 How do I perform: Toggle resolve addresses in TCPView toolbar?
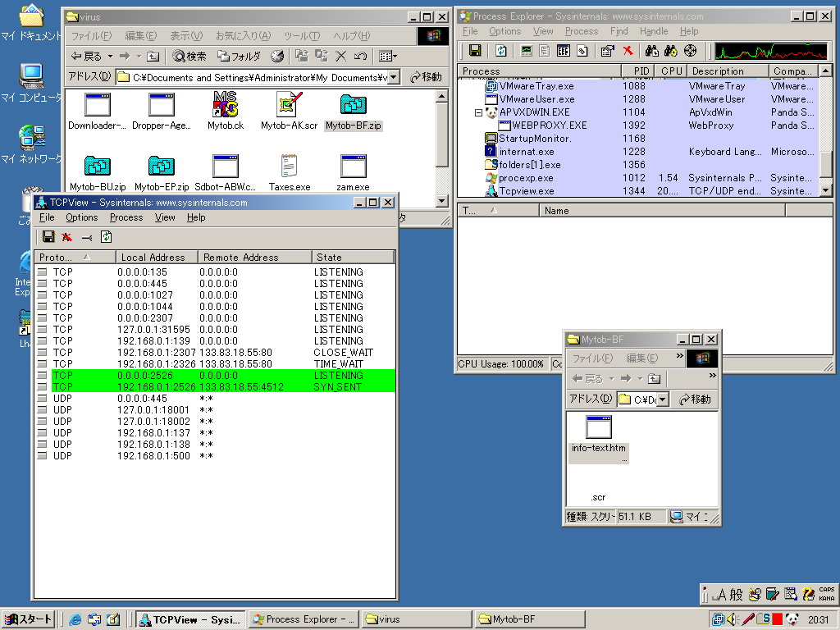[x=67, y=237]
